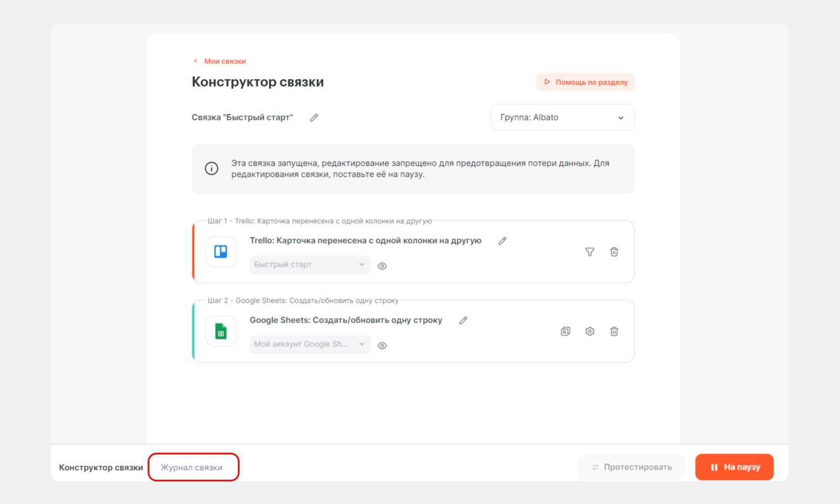Open filter settings for the Trello step
Viewport: 840px width, 504px height.
(590, 252)
